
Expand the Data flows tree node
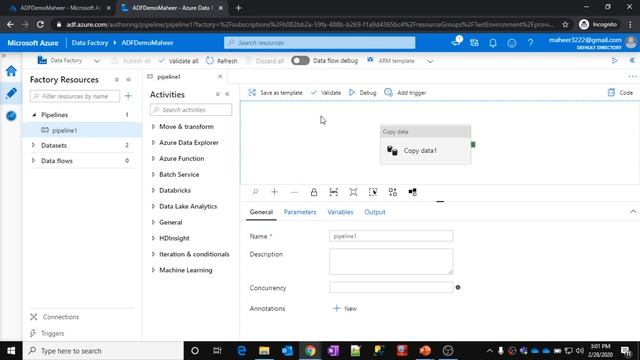pyautogui.click(x=33, y=160)
